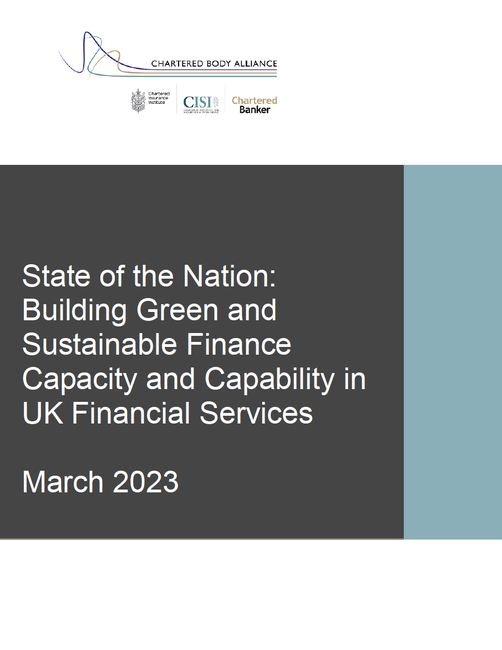502x650 pixels.
Task: Click the divider between CISI and Chartered Banker
Action: point(225,99)
